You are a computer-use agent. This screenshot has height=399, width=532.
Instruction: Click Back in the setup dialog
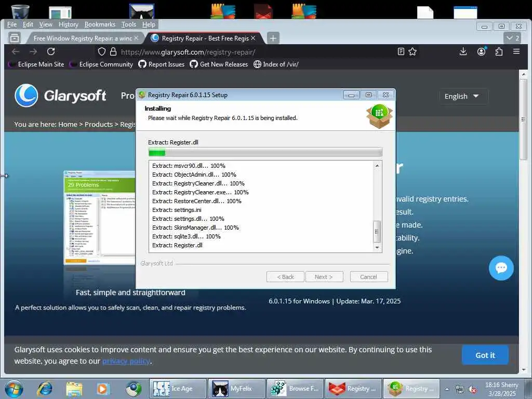(x=285, y=277)
